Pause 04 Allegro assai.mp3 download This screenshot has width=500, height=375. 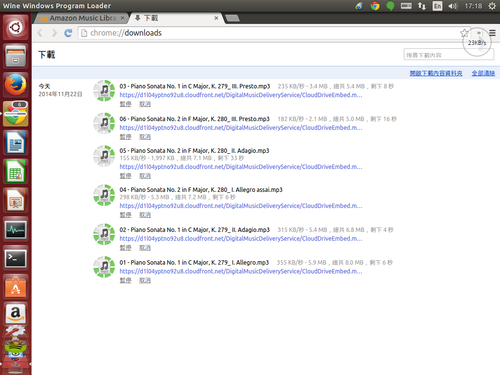(125, 215)
